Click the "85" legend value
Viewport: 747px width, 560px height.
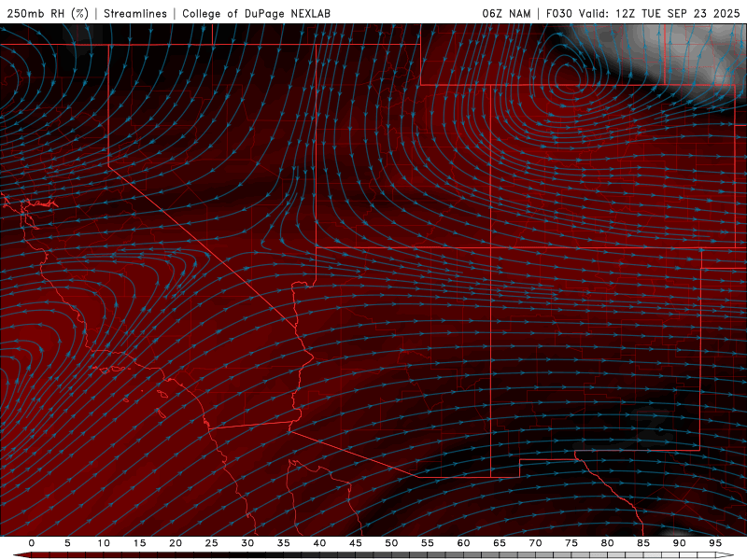(x=643, y=543)
